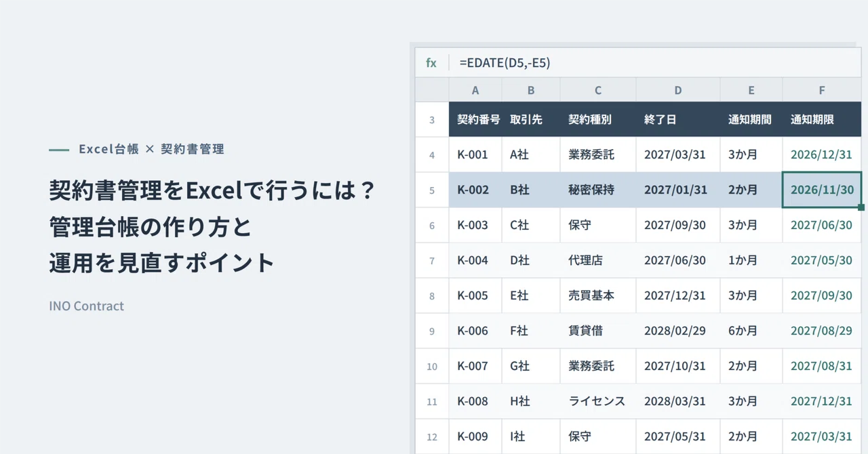
Task: Select the 売買基本 contract type cell
Action: (x=598, y=296)
